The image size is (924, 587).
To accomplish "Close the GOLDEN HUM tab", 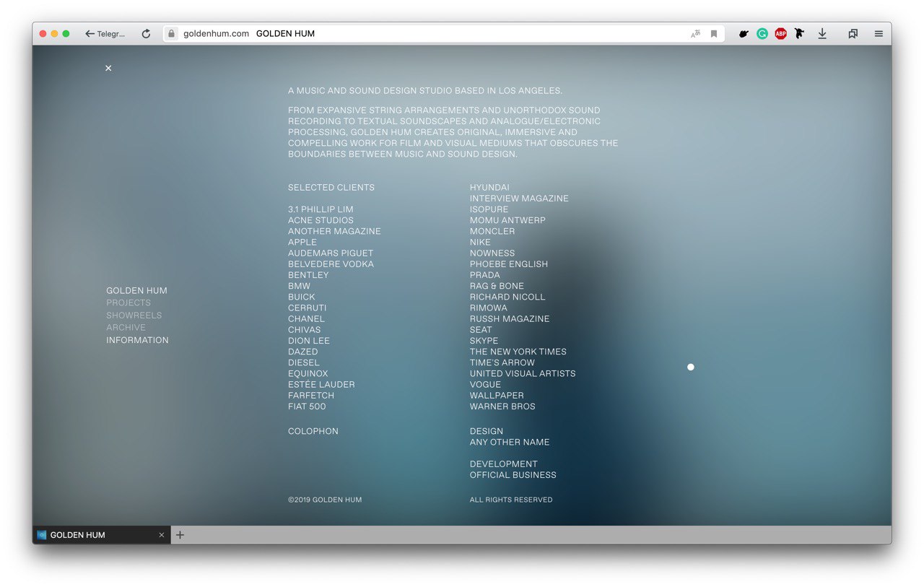I will pos(162,535).
